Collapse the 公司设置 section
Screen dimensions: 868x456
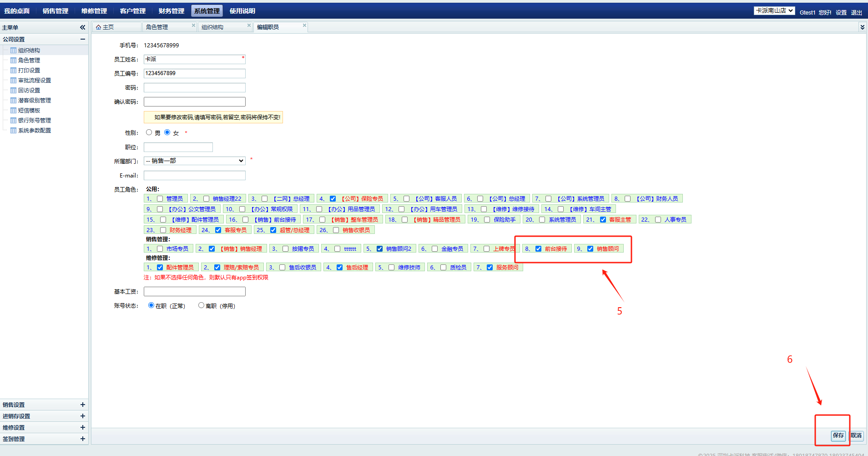82,39
